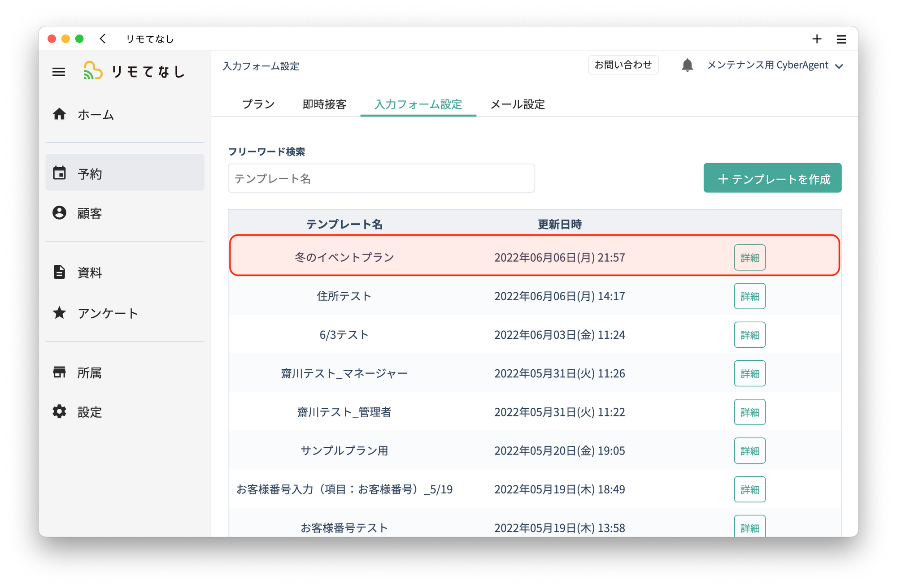
Task: Click the calendar icon beside 予約
Action: click(x=59, y=173)
